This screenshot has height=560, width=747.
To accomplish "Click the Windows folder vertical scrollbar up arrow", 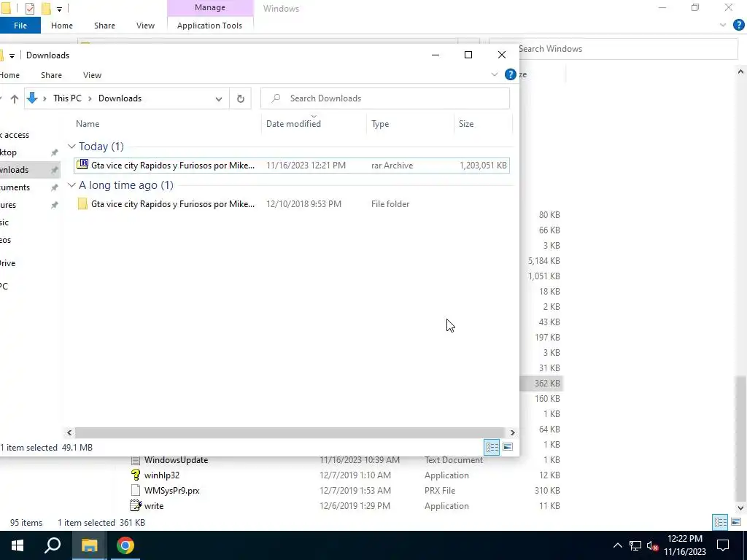I will [x=740, y=72].
